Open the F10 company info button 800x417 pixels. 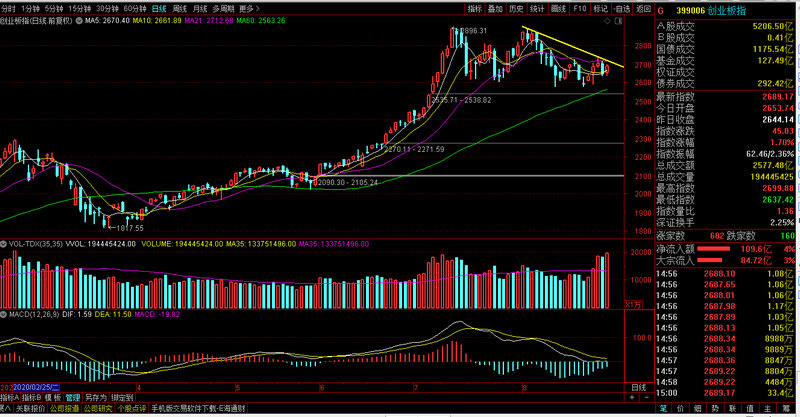(x=579, y=8)
